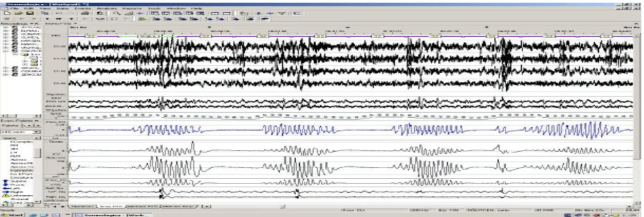The height and width of the screenshot is (217, 644).
Task: Select Hypopnea in the event list
Action: (21, 170)
